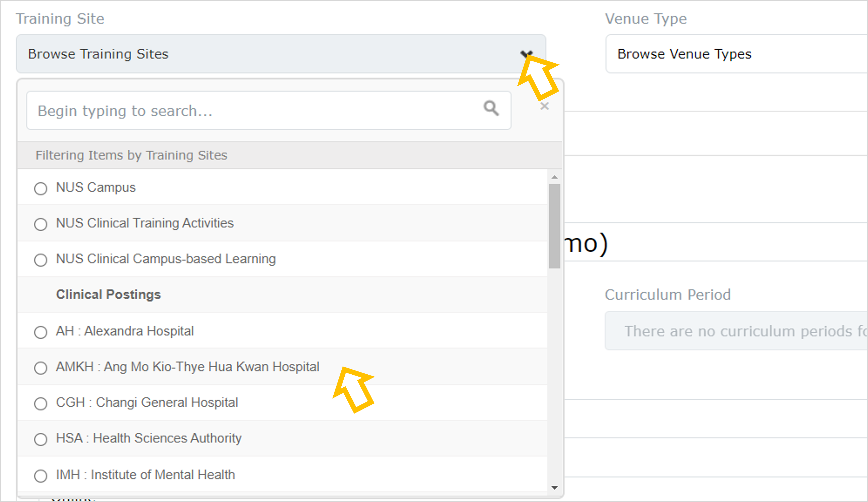Viewport: 868px width, 502px height.
Task: Click the Begin typing to search field
Action: (x=269, y=111)
